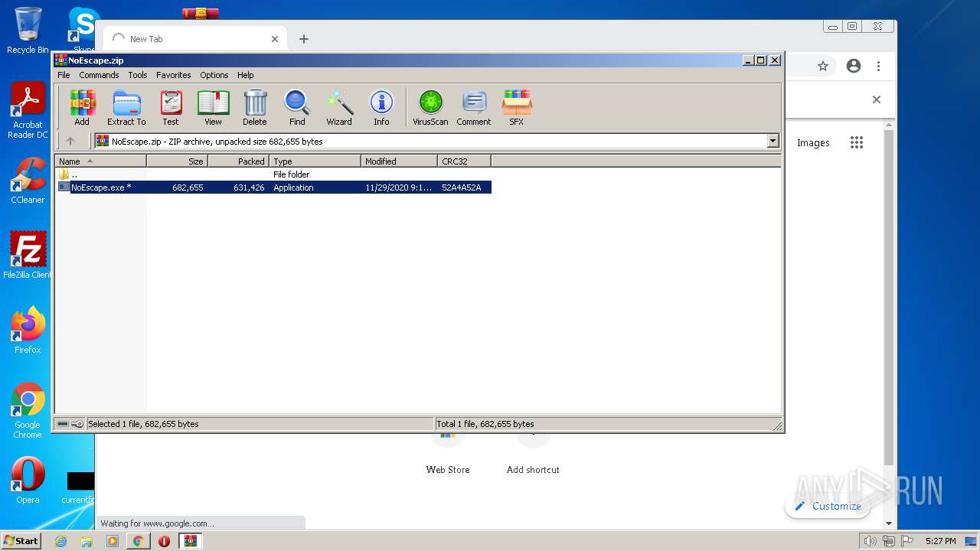This screenshot has width=980, height=551.
Task: Click the Chrome taskbar icon
Action: pos(139,541)
